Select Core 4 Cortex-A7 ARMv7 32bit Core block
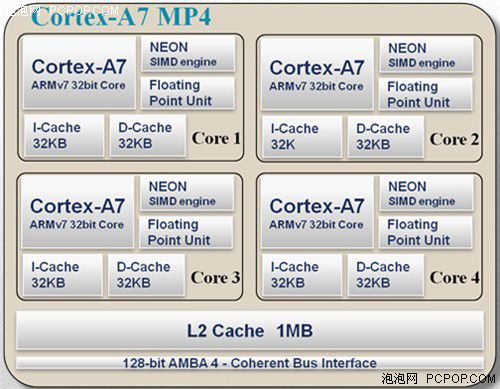The width and height of the screenshot is (500, 389). [x=317, y=212]
